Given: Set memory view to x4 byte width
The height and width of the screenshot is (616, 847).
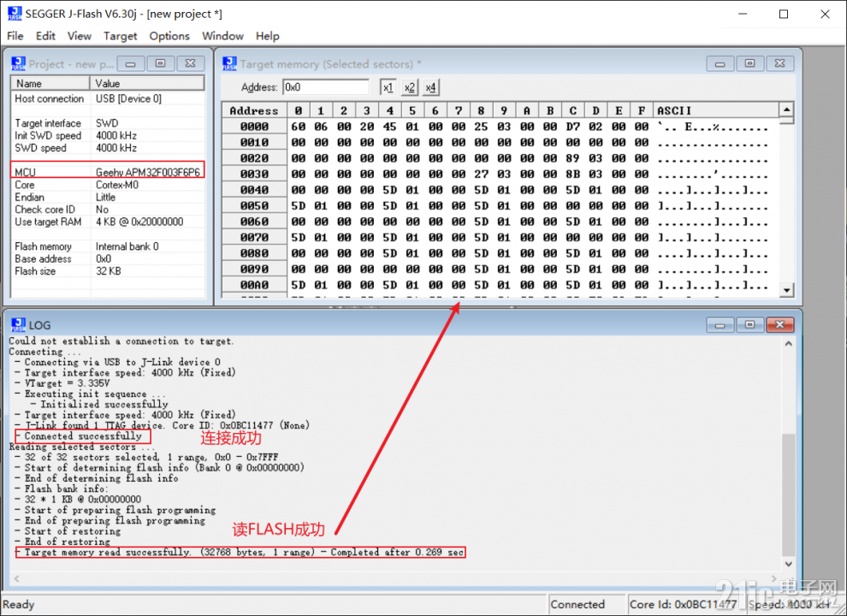Looking at the screenshot, I should 430,87.
